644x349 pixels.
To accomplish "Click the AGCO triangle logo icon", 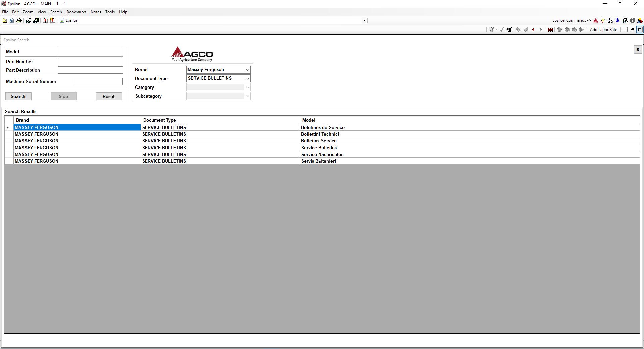I will (596, 20).
